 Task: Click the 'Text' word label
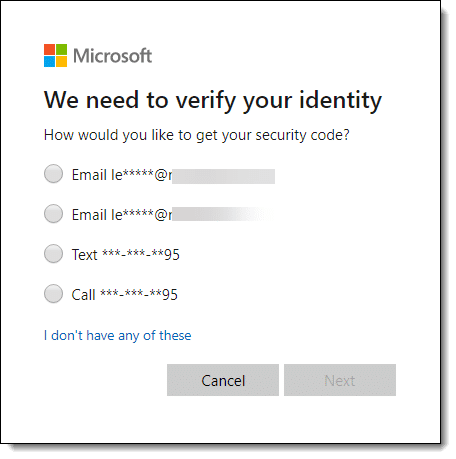85,255
